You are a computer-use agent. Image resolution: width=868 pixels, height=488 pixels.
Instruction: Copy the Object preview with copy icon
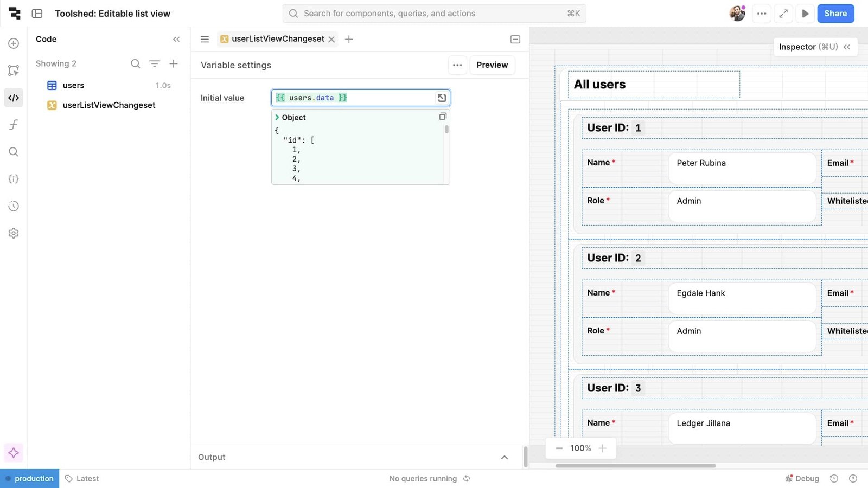click(443, 117)
